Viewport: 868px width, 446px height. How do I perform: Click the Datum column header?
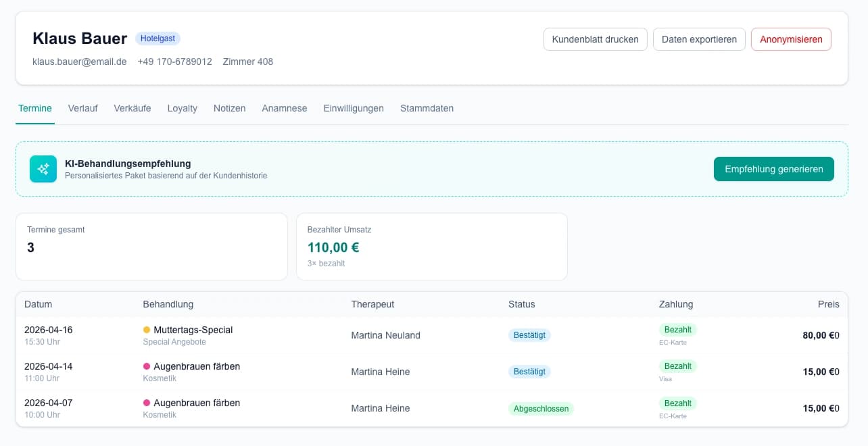click(x=38, y=304)
